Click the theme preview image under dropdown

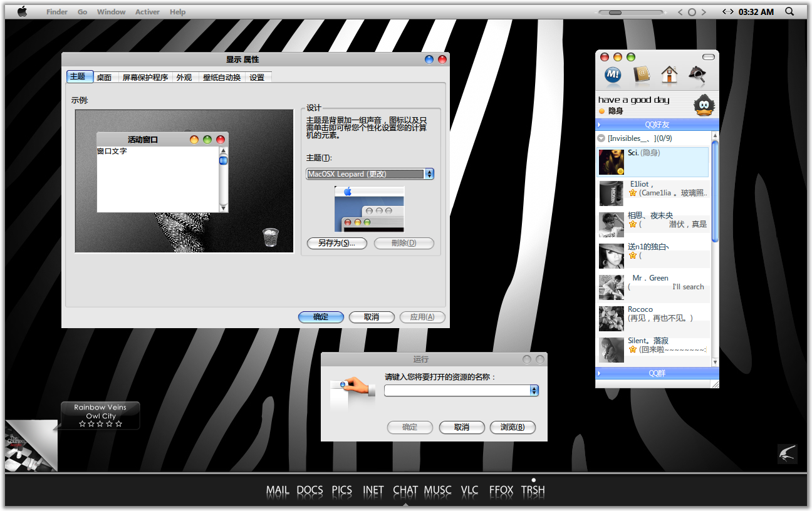click(369, 209)
